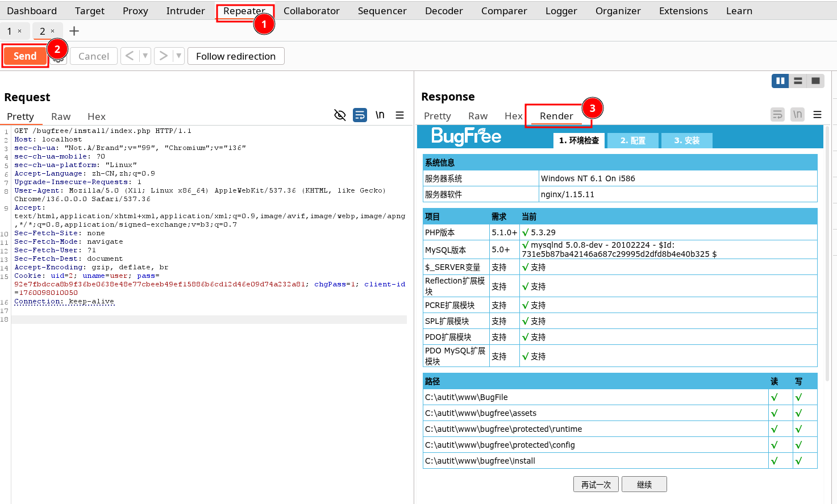Click the Send request button

(x=25, y=56)
